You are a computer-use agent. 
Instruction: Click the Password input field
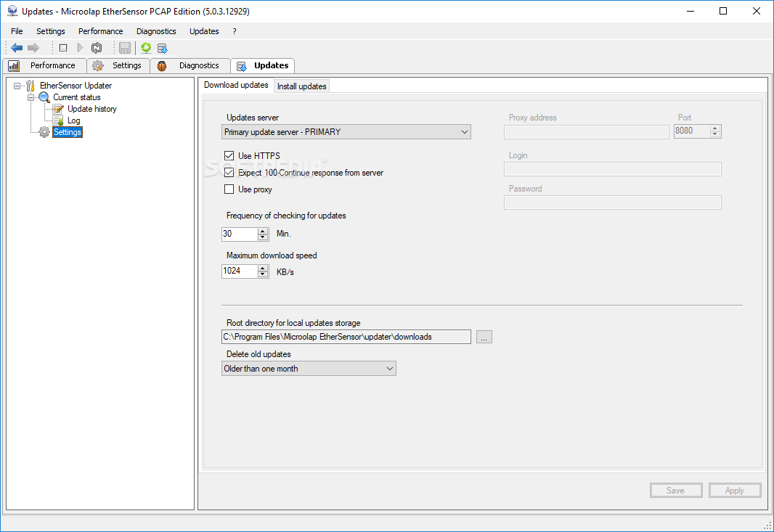(613, 202)
